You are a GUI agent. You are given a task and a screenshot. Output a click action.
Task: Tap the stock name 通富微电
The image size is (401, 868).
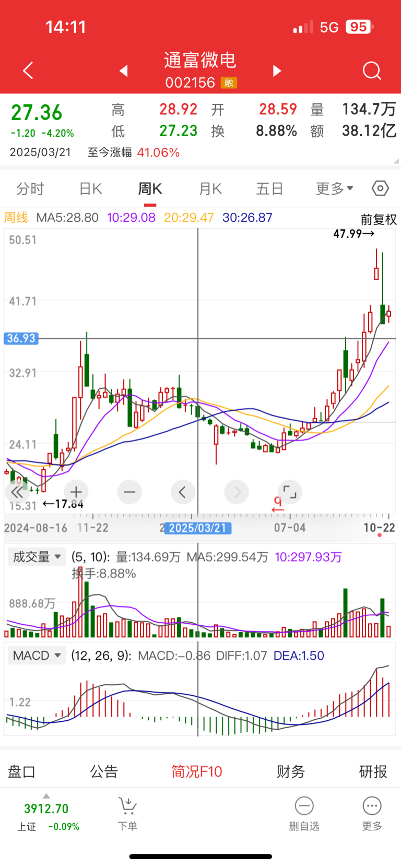click(200, 60)
